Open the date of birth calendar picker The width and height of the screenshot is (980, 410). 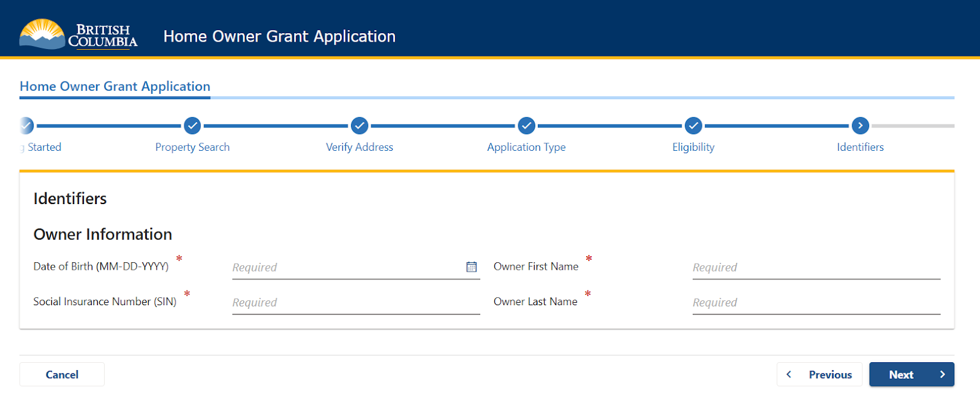tap(471, 267)
